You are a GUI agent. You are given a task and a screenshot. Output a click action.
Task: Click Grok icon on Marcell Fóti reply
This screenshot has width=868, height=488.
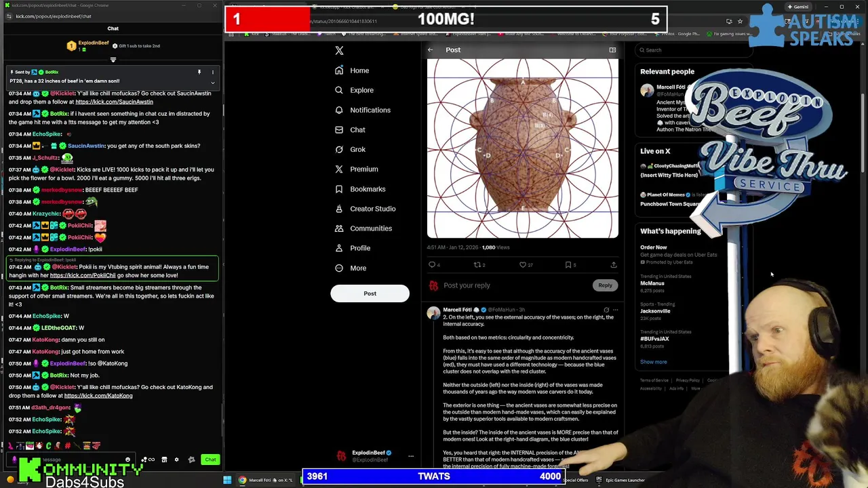click(x=606, y=310)
